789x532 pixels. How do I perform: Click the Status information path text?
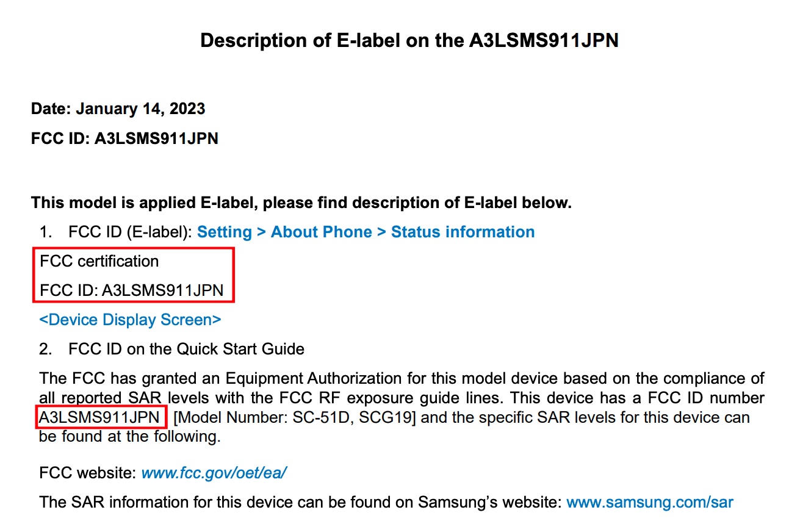[x=463, y=232]
